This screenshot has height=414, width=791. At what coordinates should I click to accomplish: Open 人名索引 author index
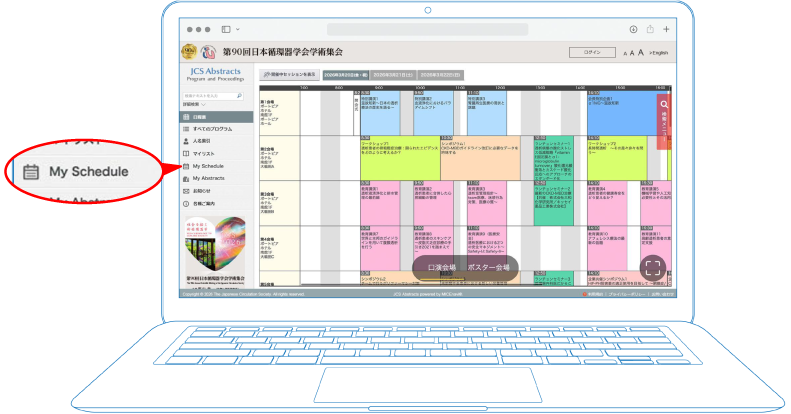pos(202,141)
